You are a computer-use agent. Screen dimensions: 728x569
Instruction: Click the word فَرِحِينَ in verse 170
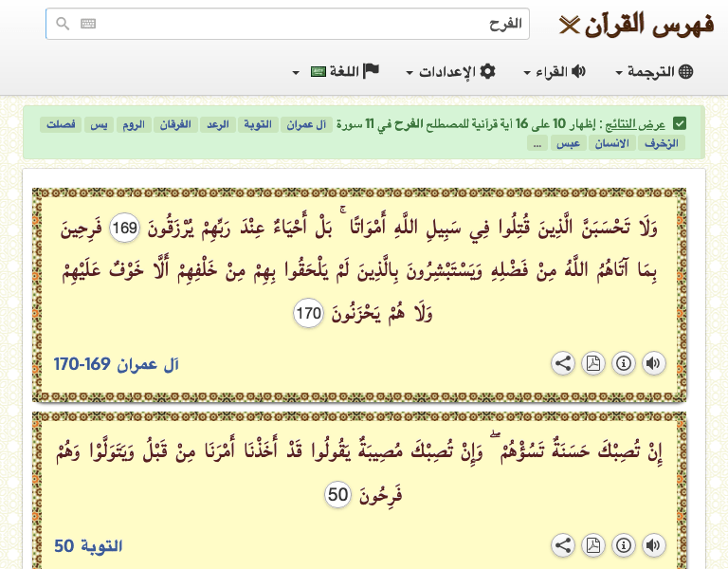82,229
